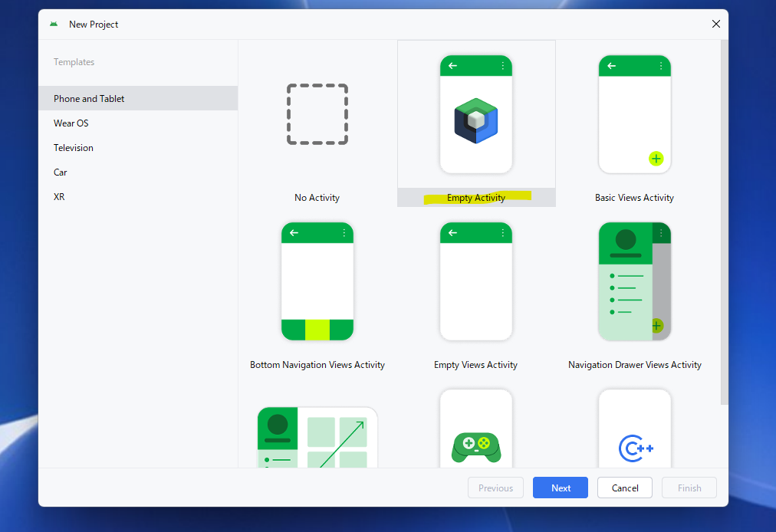Click the template list vertical scrollbar

tap(724, 223)
